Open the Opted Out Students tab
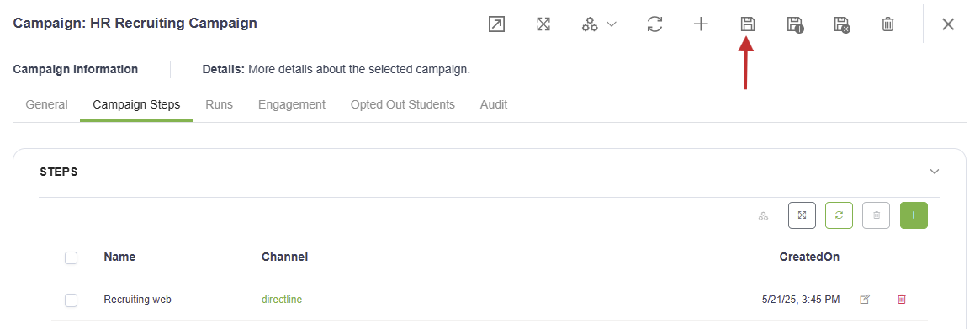This screenshot has height=329, width=980. point(402,104)
